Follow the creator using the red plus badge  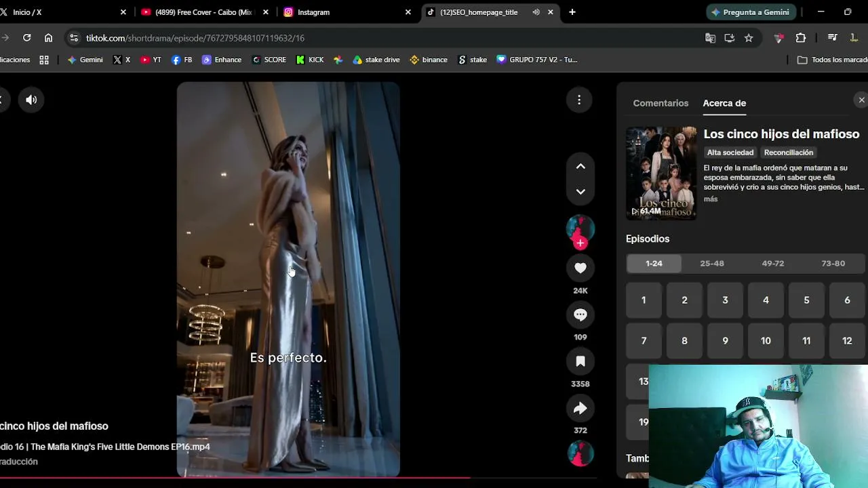pos(580,243)
